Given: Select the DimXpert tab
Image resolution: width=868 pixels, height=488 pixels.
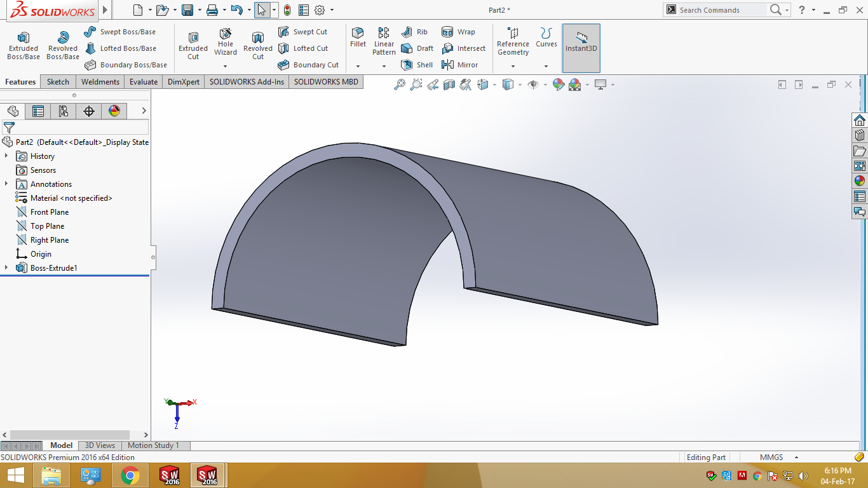Looking at the screenshot, I should click(x=184, y=82).
